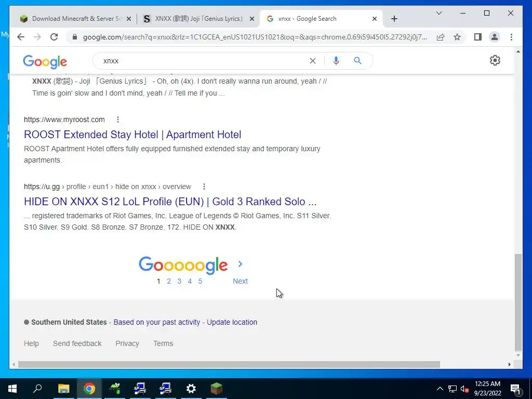Open the tab search dropdown arrow
The image size is (532, 399).
438,13
